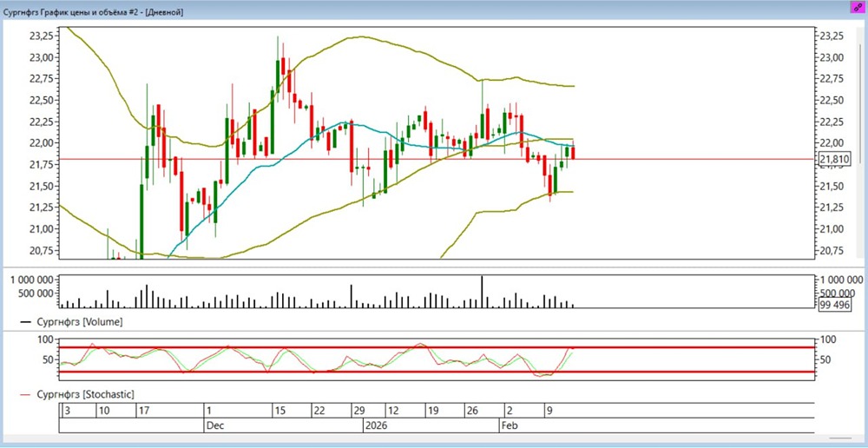Click the lower red oversold line of Stochastic

click(x=437, y=372)
